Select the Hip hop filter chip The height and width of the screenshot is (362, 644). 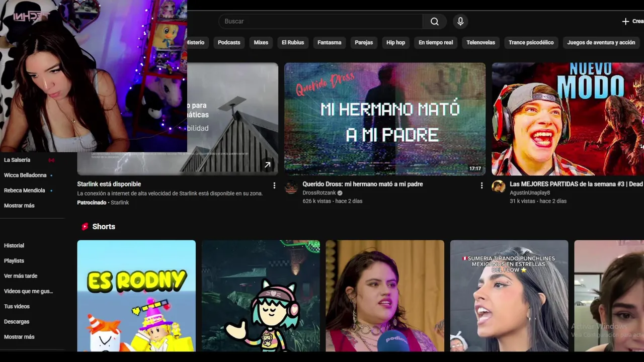click(x=395, y=42)
